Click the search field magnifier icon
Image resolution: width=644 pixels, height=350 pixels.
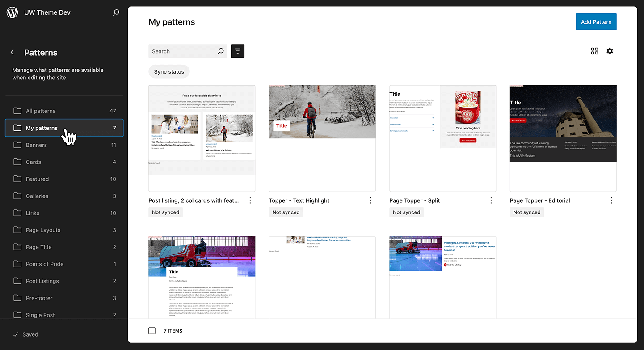pos(220,51)
